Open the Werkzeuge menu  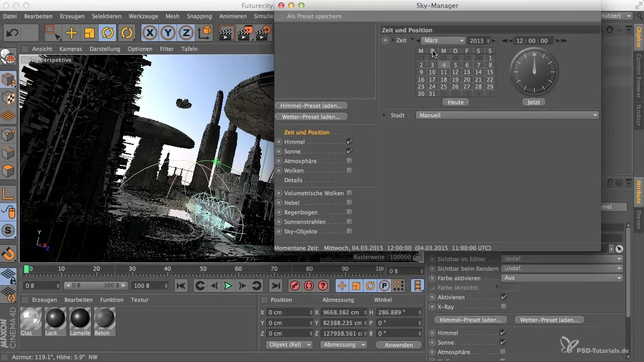pyautogui.click(x=143, y=16)
